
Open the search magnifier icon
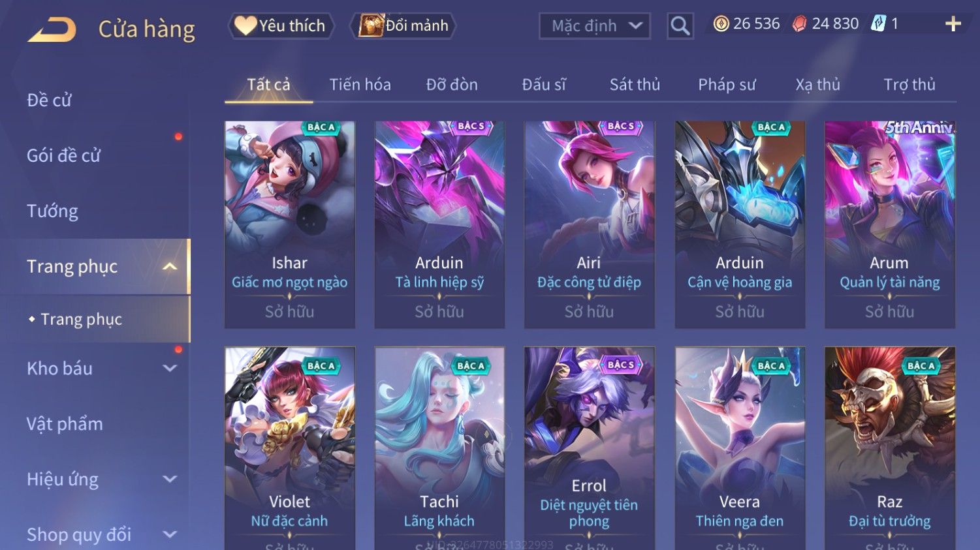pyautogui.click(x=680, y=26)
